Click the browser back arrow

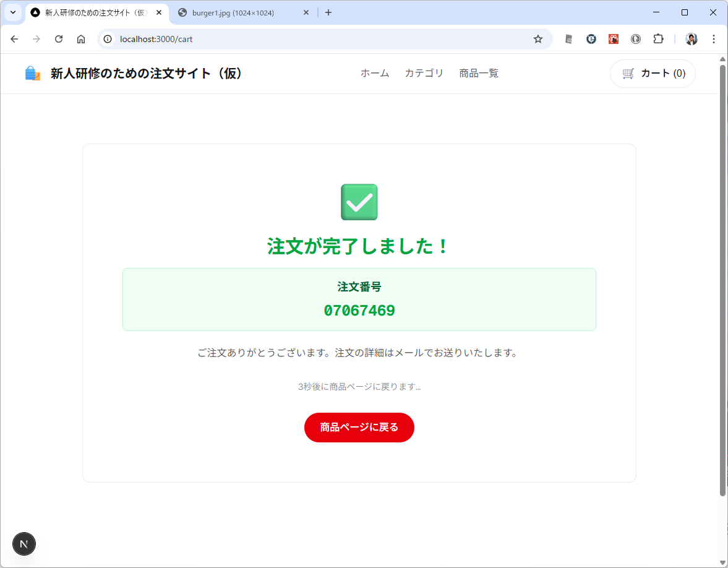pyautogui.click(x=14, y=39)
